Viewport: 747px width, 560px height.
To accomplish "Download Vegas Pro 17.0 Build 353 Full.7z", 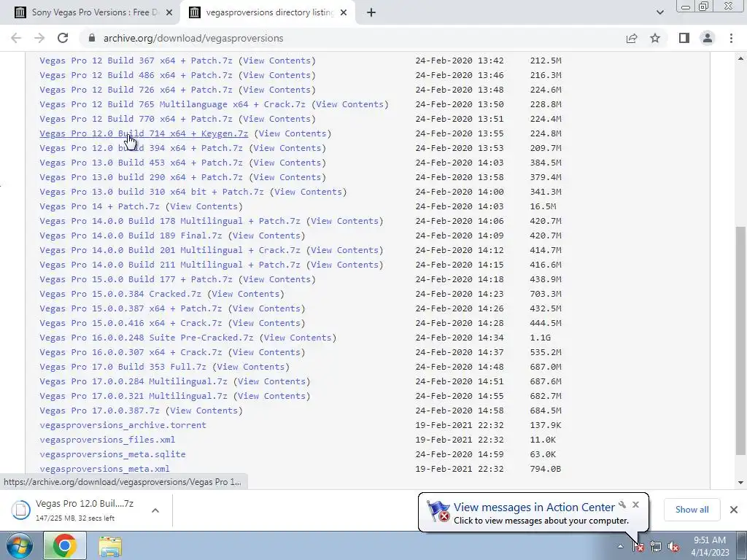I will (x=123, y=367).
